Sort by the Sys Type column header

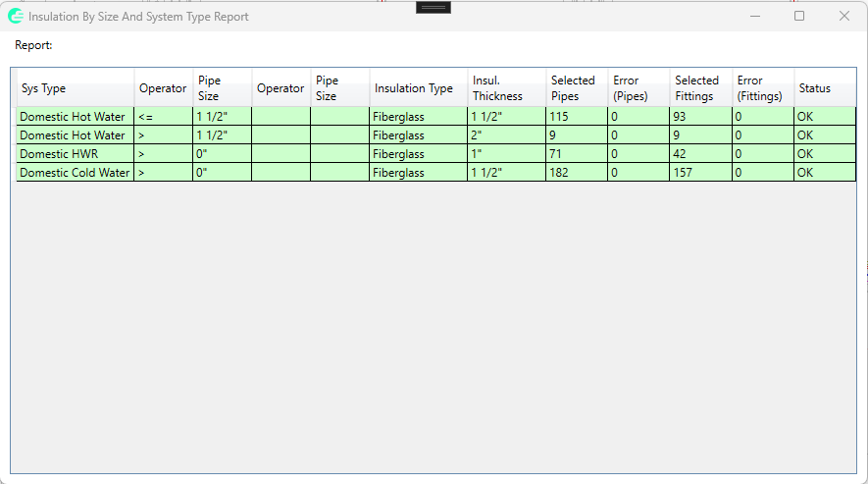coord(76,88)
